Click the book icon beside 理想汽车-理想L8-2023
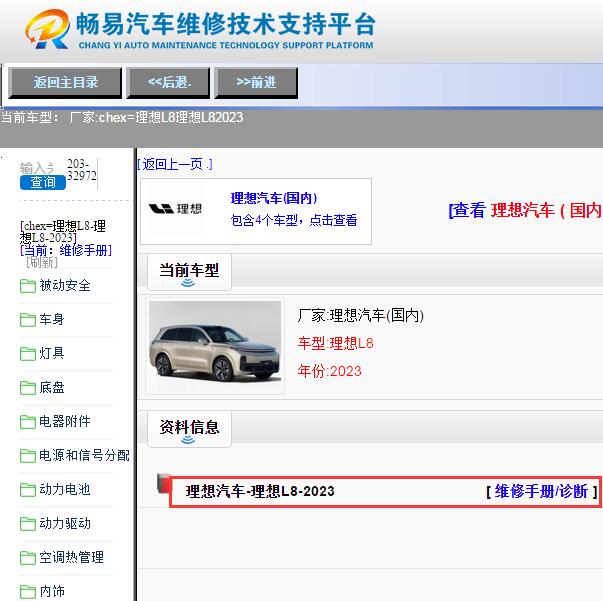 163,483
